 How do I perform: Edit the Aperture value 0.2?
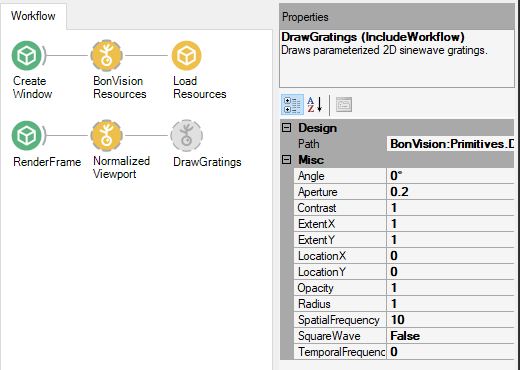(x=450, y=192)
